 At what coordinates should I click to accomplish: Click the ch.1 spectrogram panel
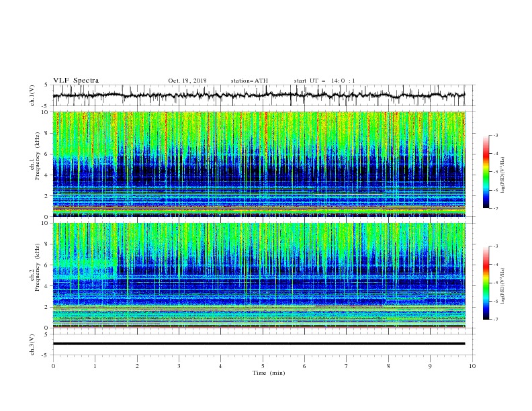[x=259, y=164]
